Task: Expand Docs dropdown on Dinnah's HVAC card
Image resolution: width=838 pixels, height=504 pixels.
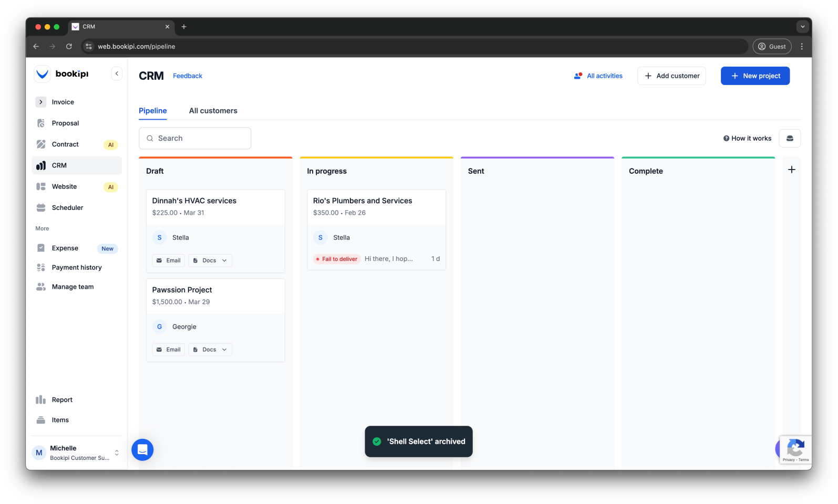Action: [210, 261]
